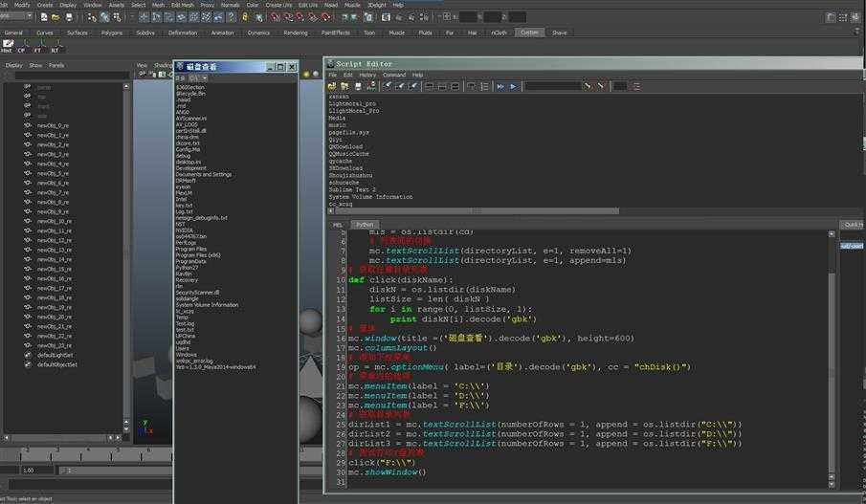Click the New Scene icon in main toolbar
This screenshot has width=866, height=504.
44,17
